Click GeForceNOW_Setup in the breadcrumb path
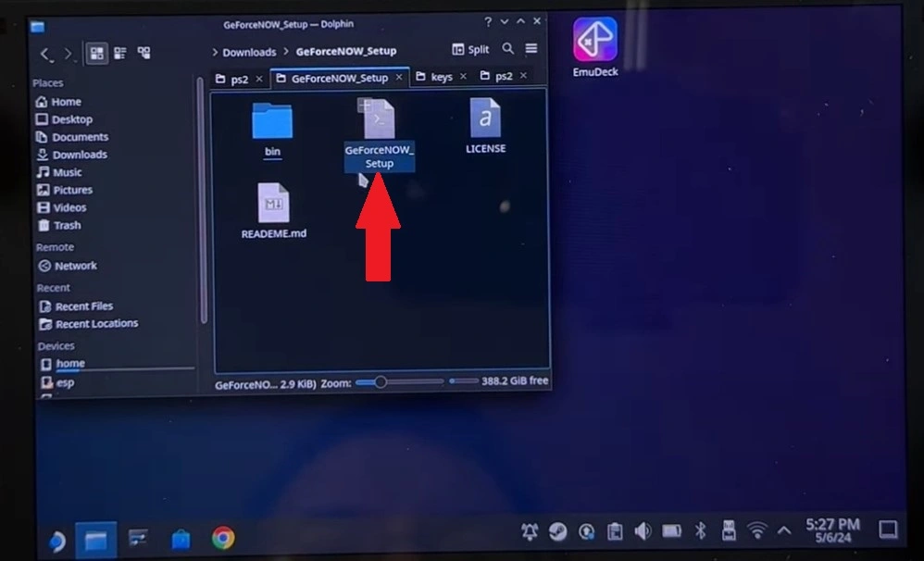The image size is (924, 561). pyautogui.click(x=346, y=51)
